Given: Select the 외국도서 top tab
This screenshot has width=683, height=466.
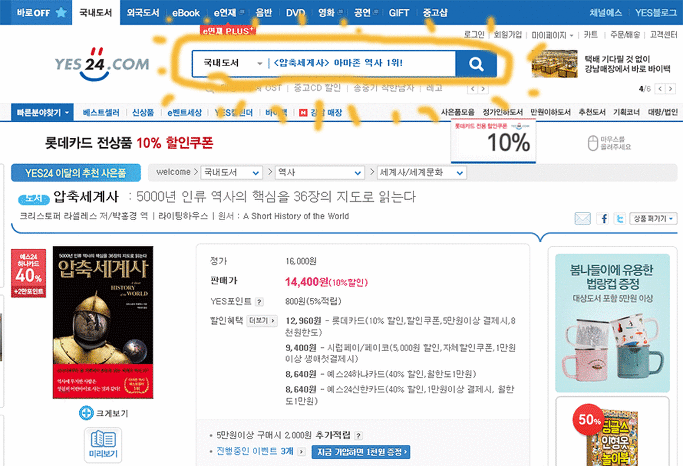Looking at the screenshot, I should click(x=143, y=13).
